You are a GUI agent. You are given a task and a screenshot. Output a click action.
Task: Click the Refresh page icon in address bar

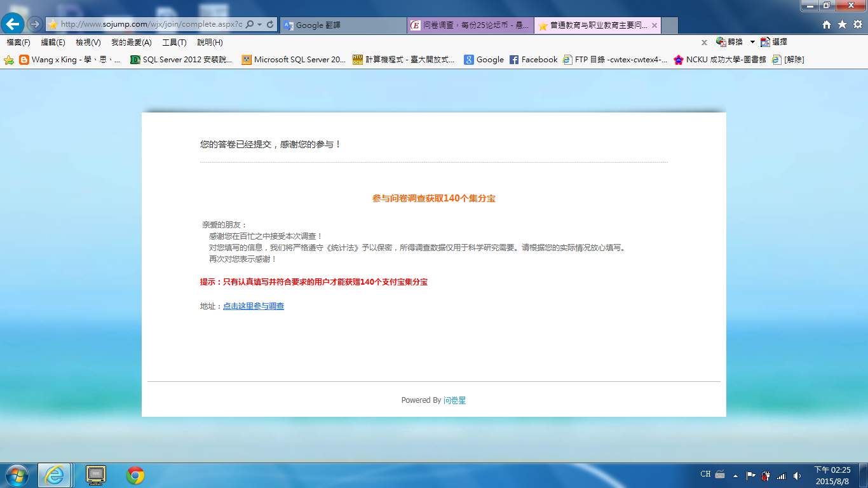[x=270, y=24]
